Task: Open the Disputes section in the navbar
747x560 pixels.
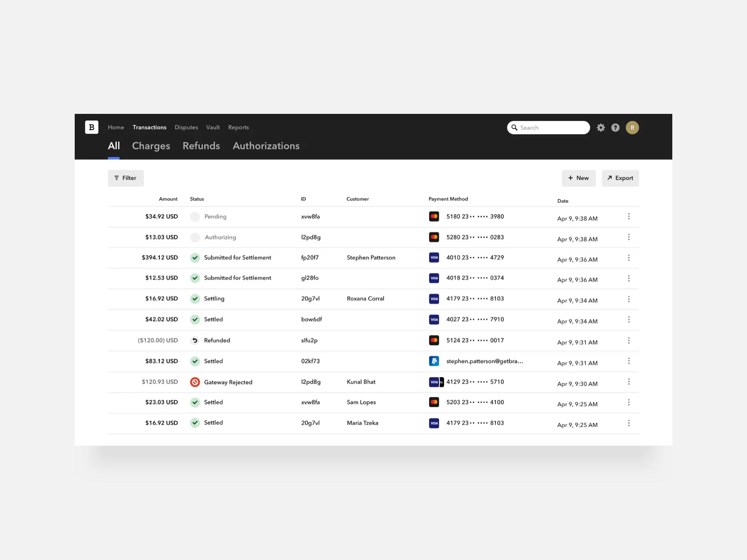Action: coord(186,127)
